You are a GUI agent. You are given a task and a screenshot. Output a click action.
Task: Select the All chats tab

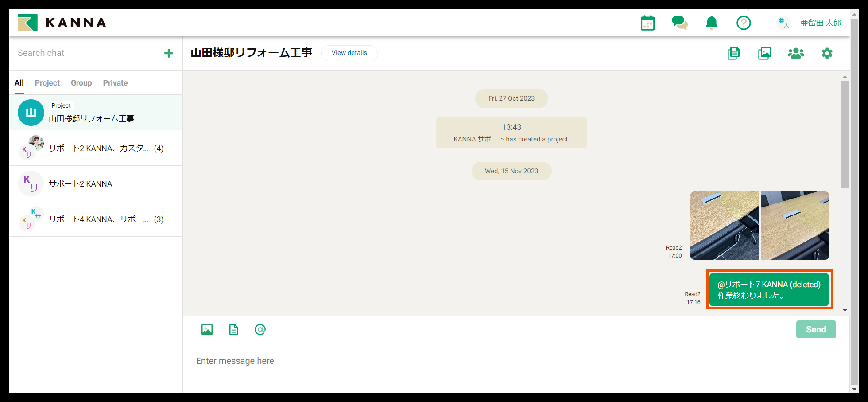19,83
